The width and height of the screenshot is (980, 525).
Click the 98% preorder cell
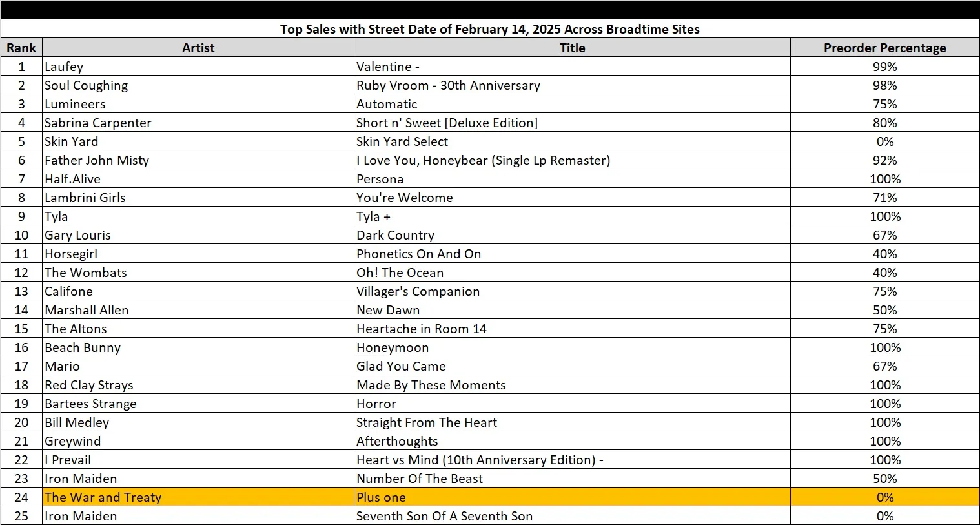point(884,85)
